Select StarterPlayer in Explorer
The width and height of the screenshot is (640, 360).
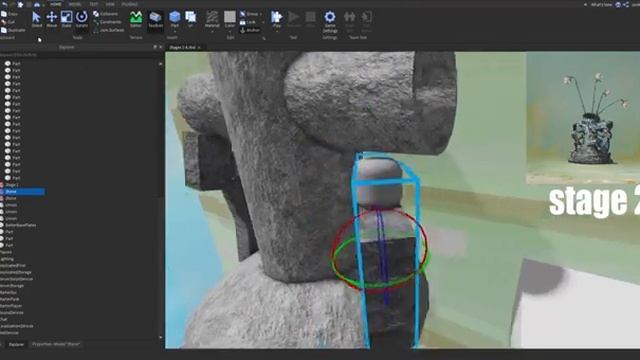[x=11, y=306]
